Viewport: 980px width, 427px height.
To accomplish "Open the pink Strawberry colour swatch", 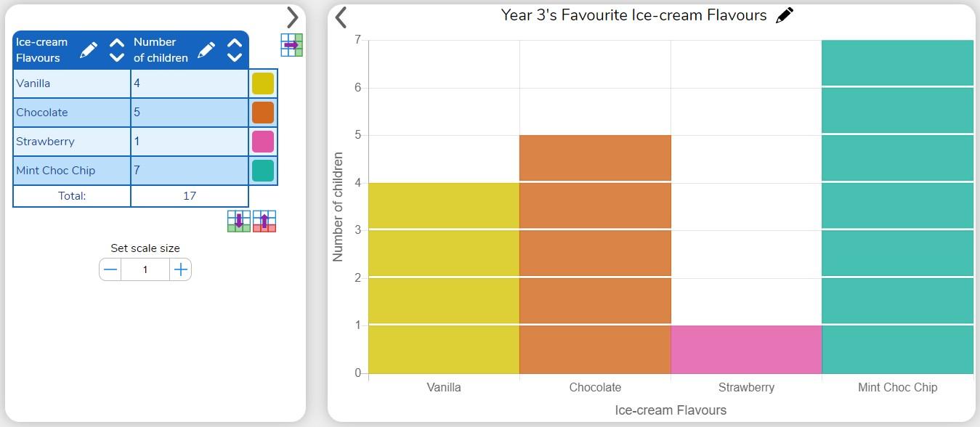I will pos(263,142).
